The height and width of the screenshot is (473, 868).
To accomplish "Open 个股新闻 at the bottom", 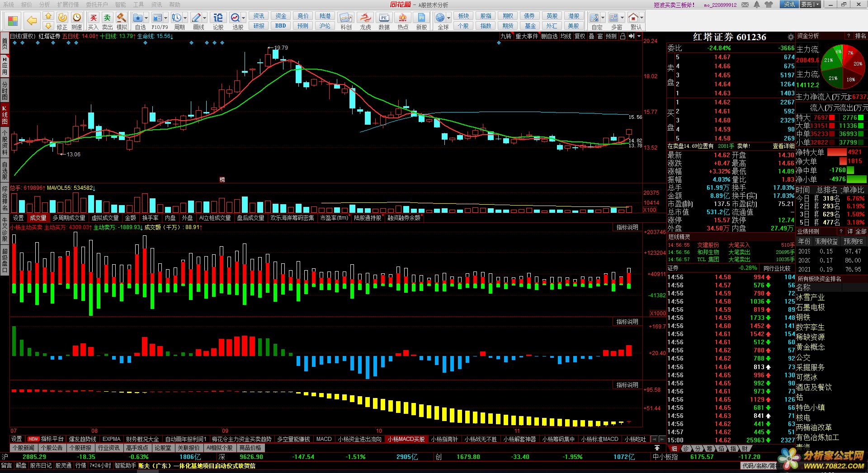I will tap(24, 448).
